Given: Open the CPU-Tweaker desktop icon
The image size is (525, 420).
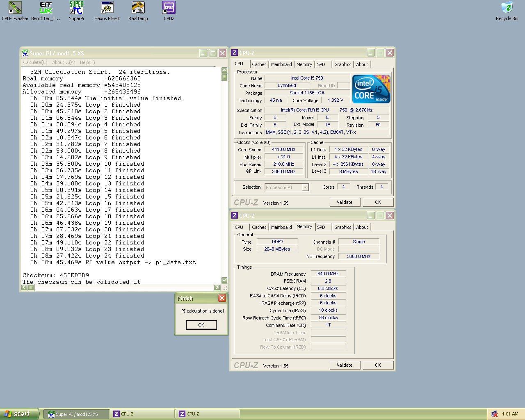Looking at the screenshot, I should [x=15, y=8].
